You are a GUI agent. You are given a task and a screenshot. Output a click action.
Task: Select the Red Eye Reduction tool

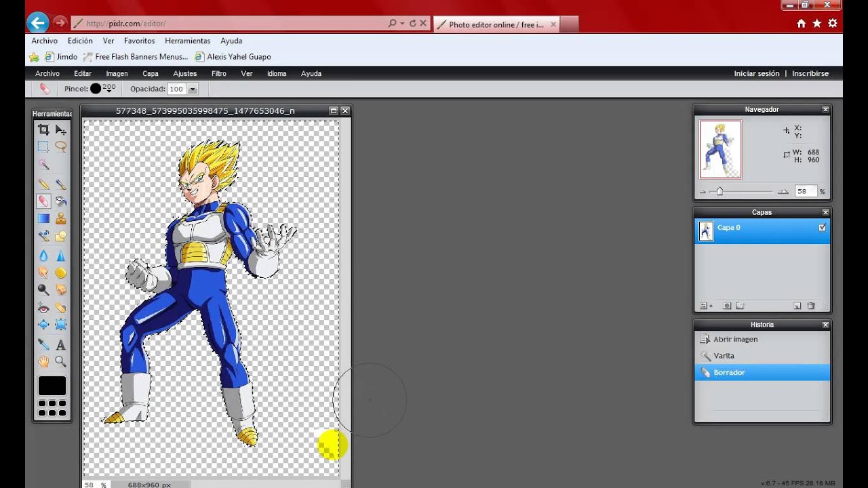coord(43,308)
